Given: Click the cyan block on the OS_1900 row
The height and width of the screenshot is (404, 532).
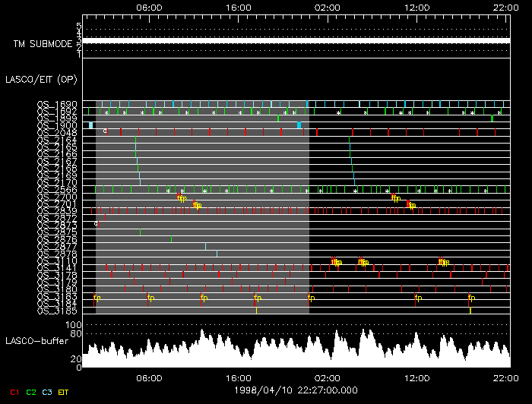Looking at the screenshot, I should pyautogui.click(x=90, y=125).
